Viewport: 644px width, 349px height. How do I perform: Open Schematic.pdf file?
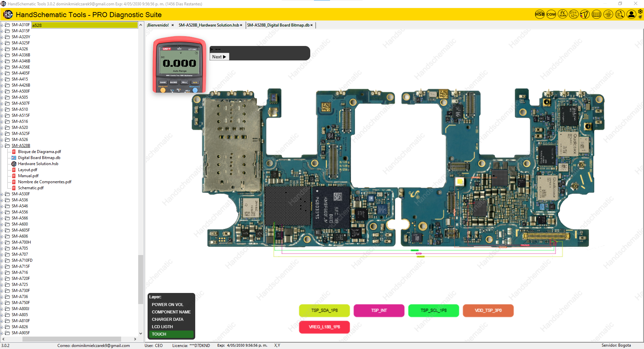(31, 188)
